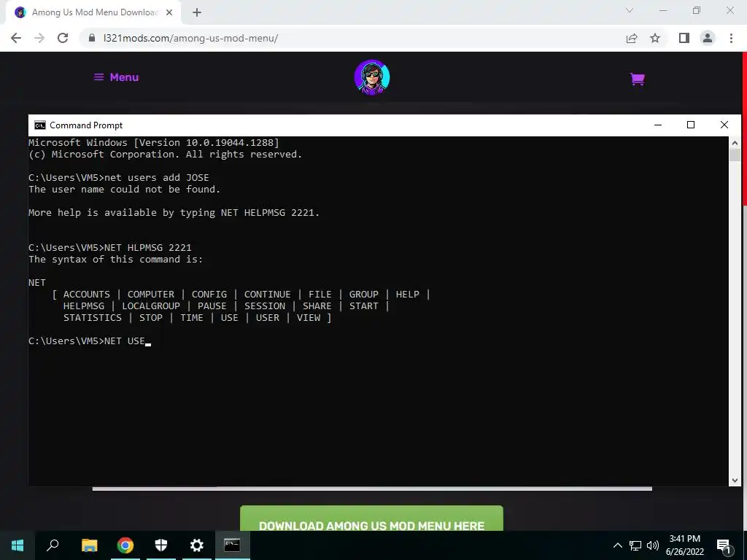This screenshot has height=560, width=747.
Task: Open the website's purple Menu button
Action: tap(116, 77)
